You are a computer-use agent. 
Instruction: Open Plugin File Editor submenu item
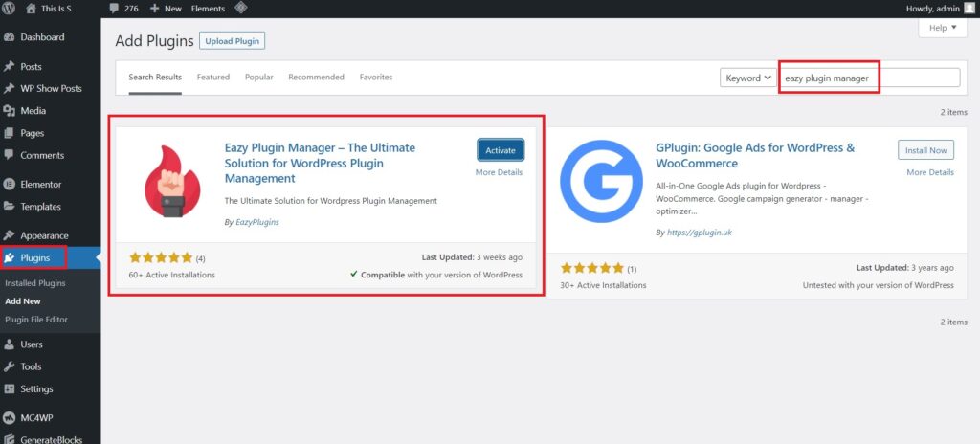36,320
